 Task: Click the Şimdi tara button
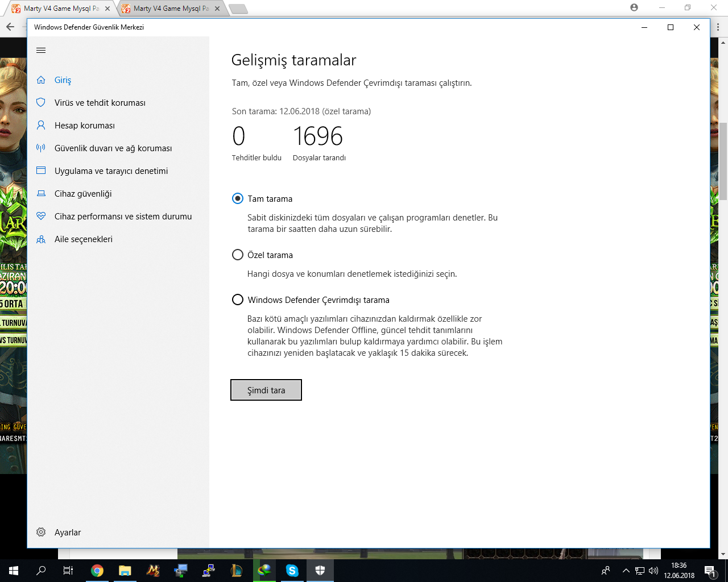tap(266, 390)
